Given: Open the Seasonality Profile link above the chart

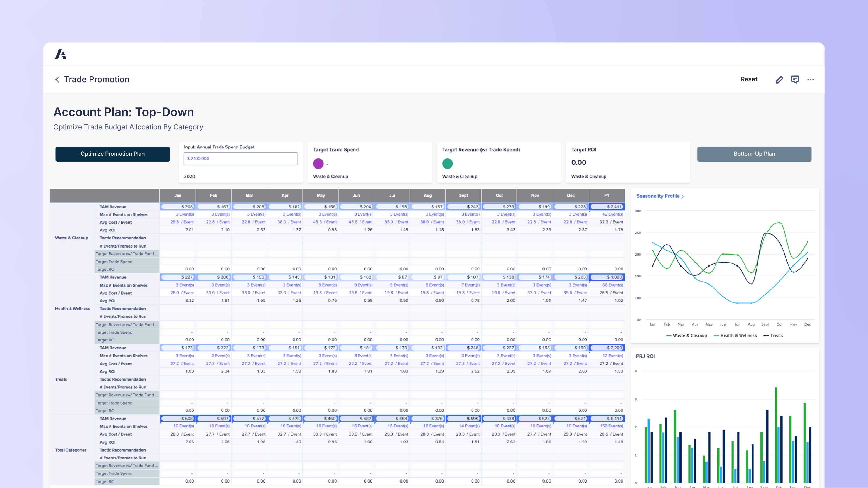Looking at the screenshot, I should pos(658,196).
